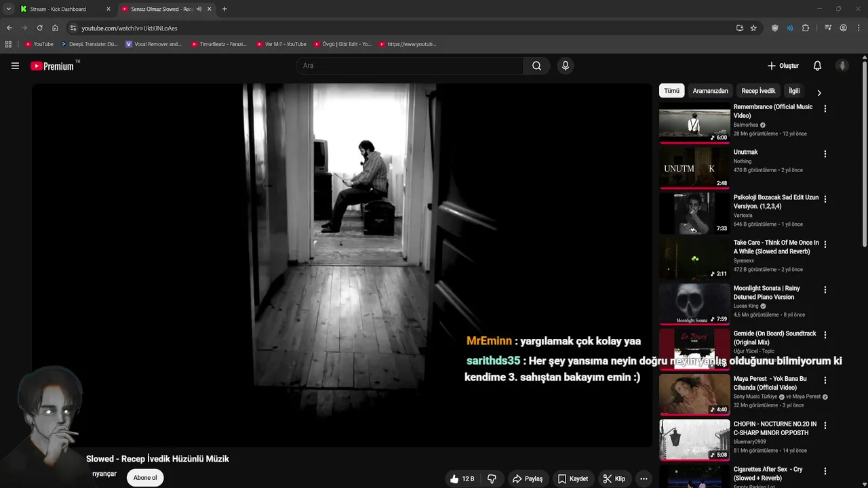
Task: Open options for Cigarettes After Sex Cry
Action: click(x=825, y=471)
